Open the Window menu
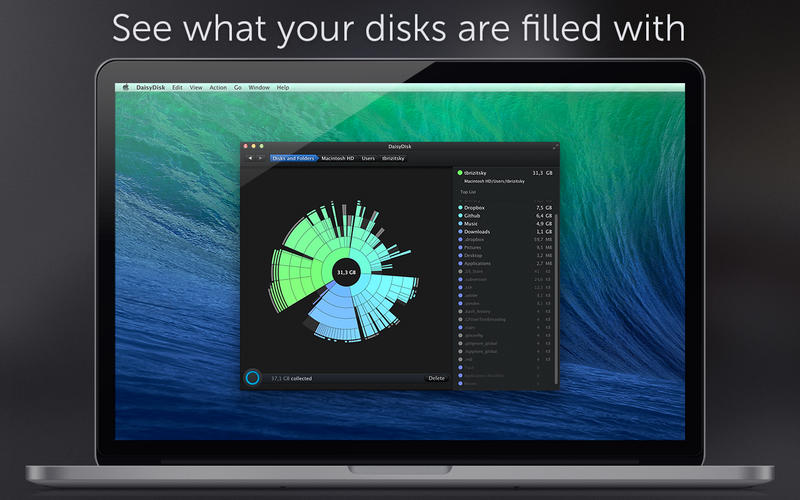This screenshot has width=800, height=500. 259,88
